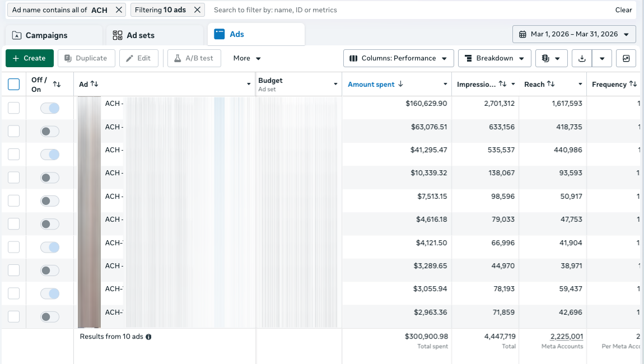Image resolution: width=644 pixels, height=364 pixels.
Task: Check the box for the $41,295.47 ad row
Action: pyautogui.click(x=13, y=154)
